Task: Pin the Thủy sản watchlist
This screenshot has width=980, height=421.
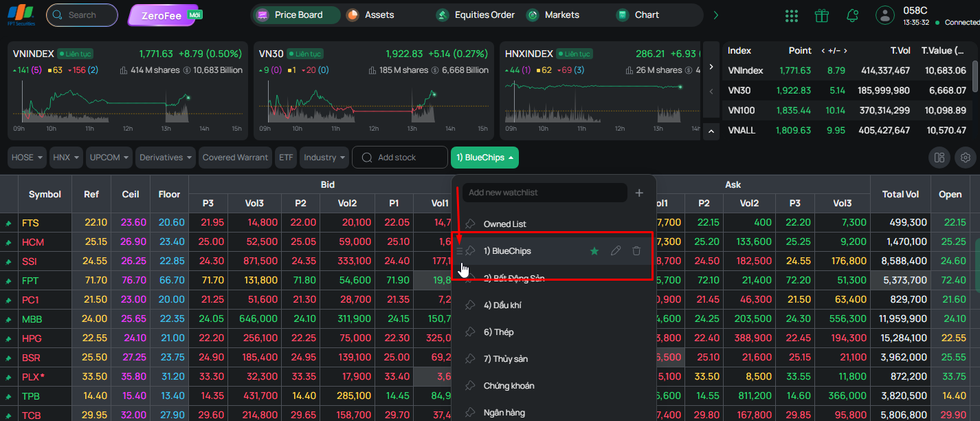Action: [x=470, y=358]
